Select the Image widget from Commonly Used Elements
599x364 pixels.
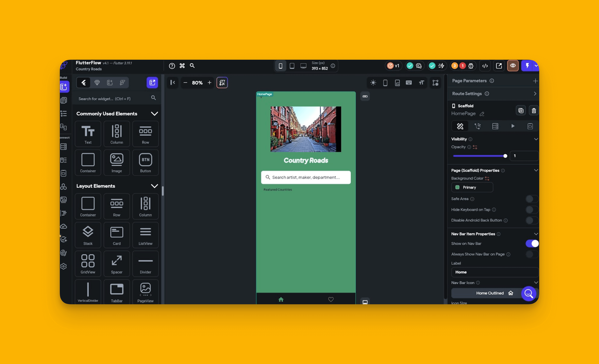tap(117, 162)
